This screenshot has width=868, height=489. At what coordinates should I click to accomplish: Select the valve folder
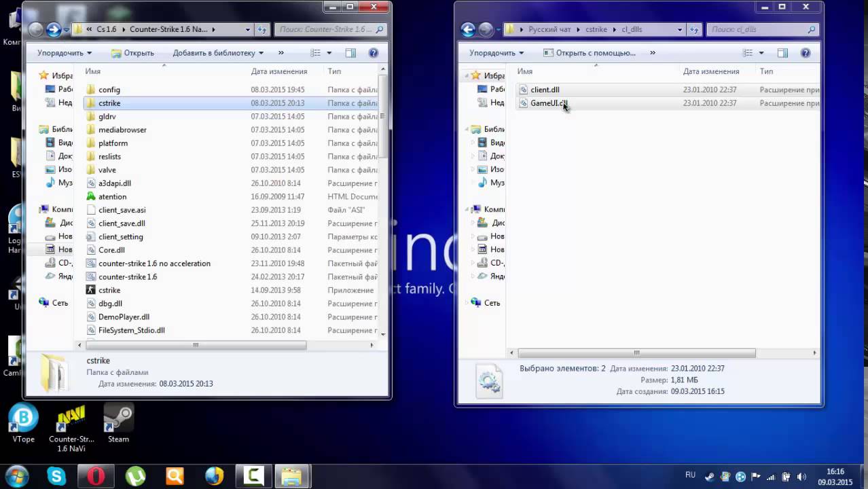107,170
